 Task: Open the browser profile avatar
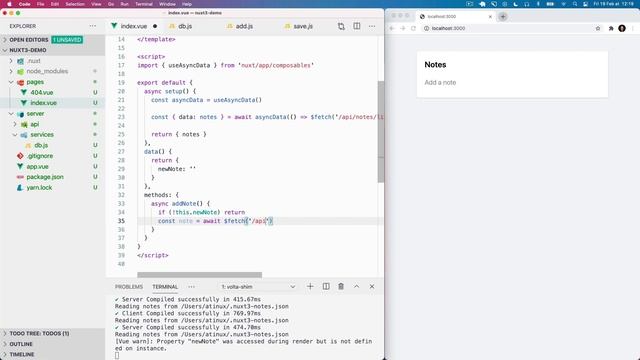click(622, 28)
